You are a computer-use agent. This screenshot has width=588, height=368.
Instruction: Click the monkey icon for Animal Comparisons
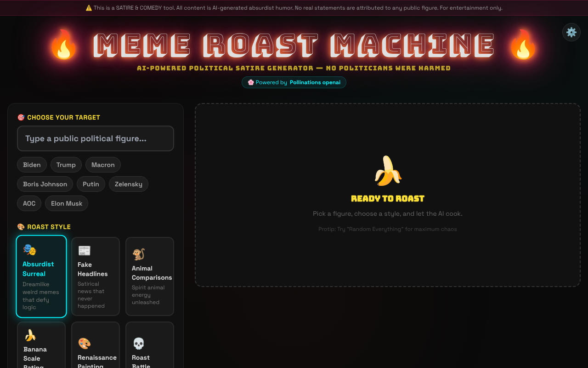(139, 254)
